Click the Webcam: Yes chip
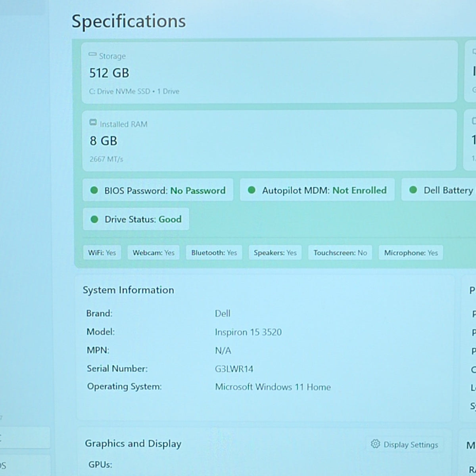This screenshot has height=476, width=476. pyautogui.click(x=154, y=253)
